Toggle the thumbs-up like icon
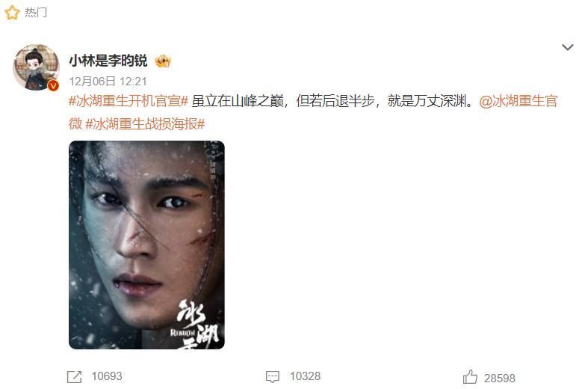 click(x=470, y=377)
